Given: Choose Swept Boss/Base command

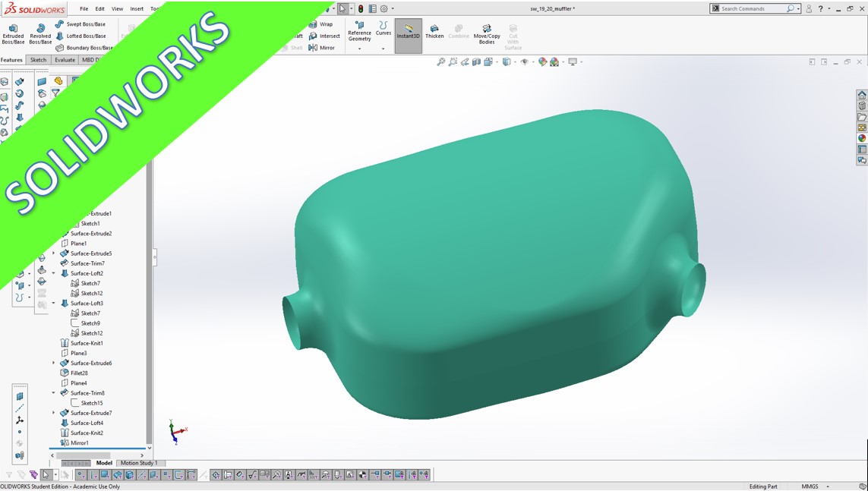Looking at the screenshot, I should (80, 24).
